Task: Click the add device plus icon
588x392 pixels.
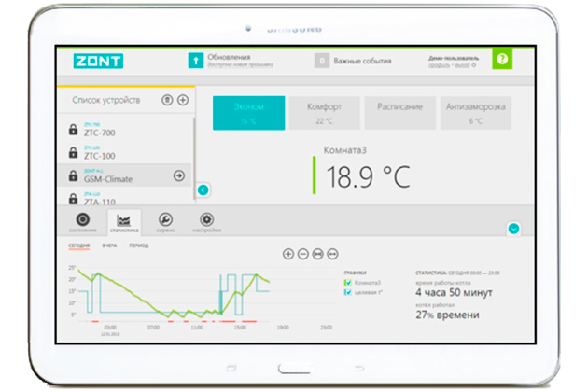Action: [x=183, y=100]
